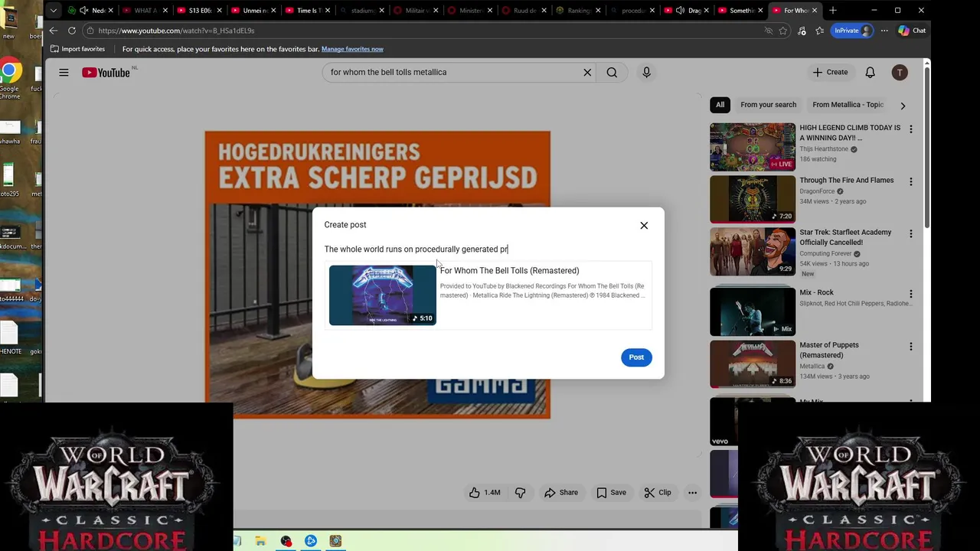Click the YouTube search input field
This screenshot has height=551, width=980.
pyautogui.click(x=452, y=72)
